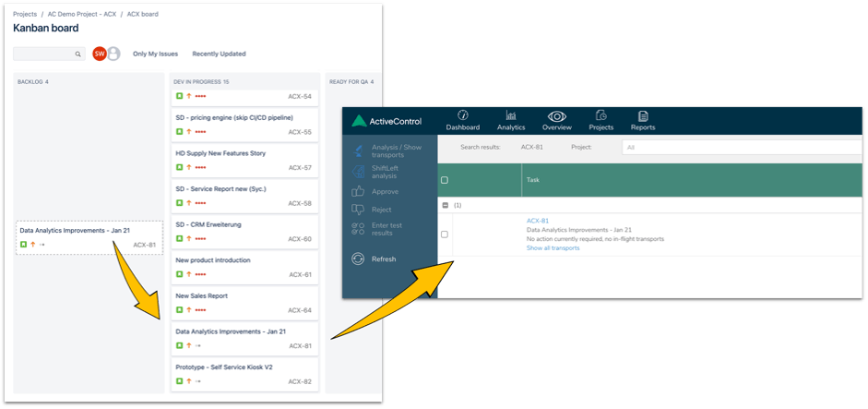Image resolution: width=868 pixels, height=409 pixels.
Task: Click the story type icon on ACX-64 card
Action: point(179,310)
